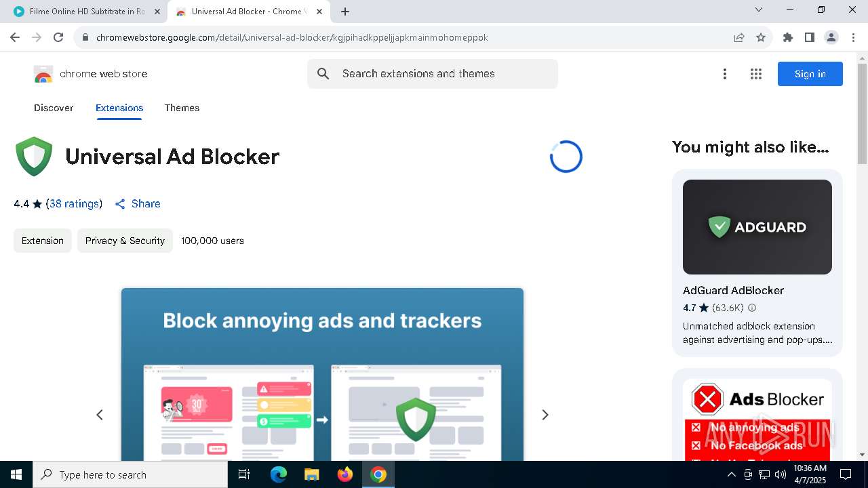868x488 pixels.
Task: Click the Share link
Action: [x=138, y=203]
